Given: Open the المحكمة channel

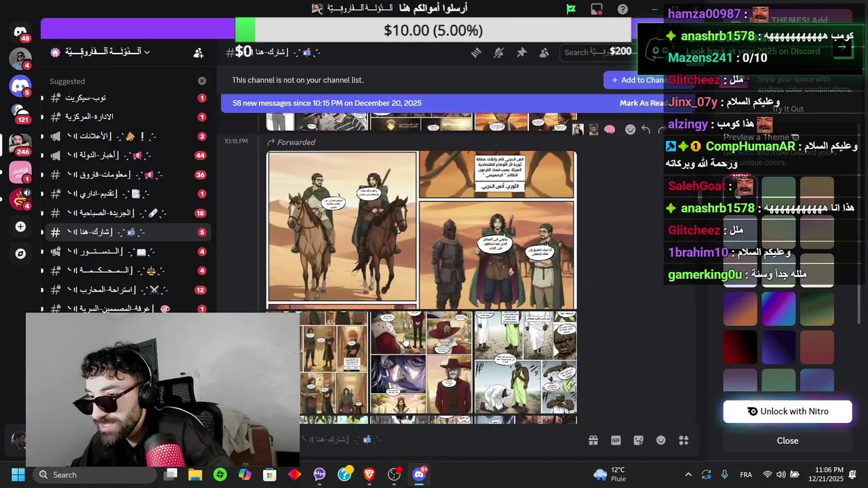Looking at the screenshot, I should point(127,270).
